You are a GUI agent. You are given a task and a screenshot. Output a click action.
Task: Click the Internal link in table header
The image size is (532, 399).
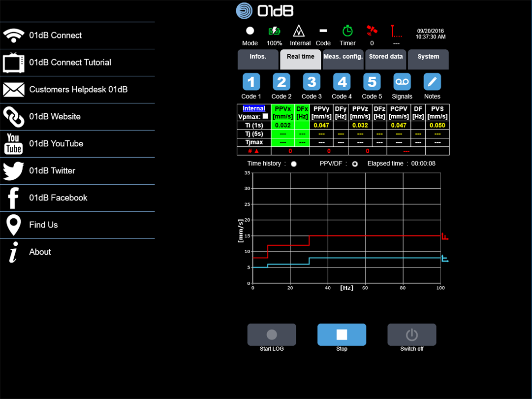pyautogui.click(x=254, y=108)
